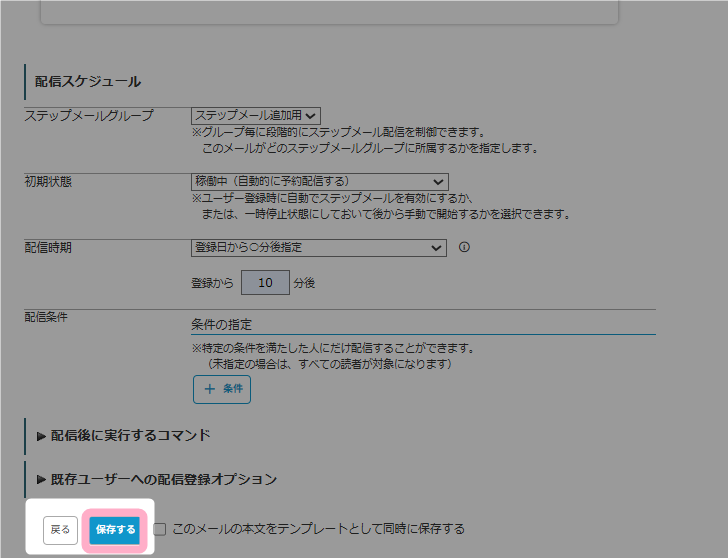Click the 初期状態 field label
This screenshot has height=558, width=728.
tap(48, 182)
